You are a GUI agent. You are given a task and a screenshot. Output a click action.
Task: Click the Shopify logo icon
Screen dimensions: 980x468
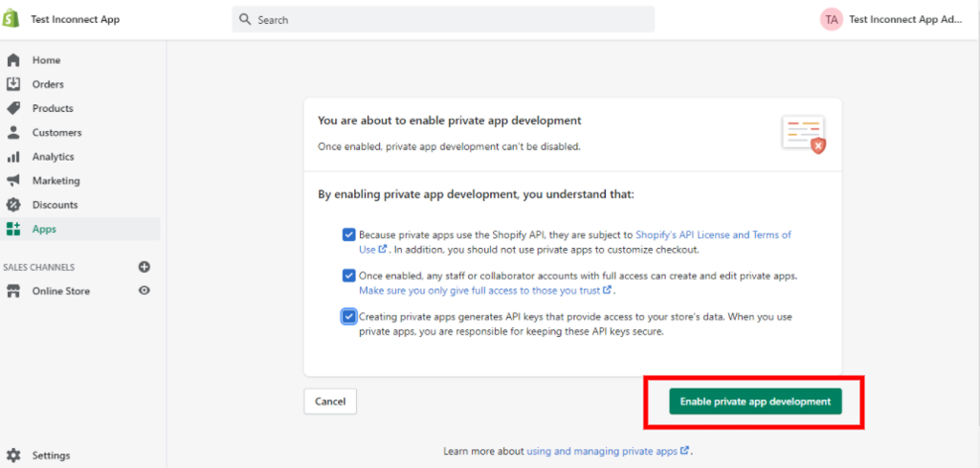tap(11, 19)
